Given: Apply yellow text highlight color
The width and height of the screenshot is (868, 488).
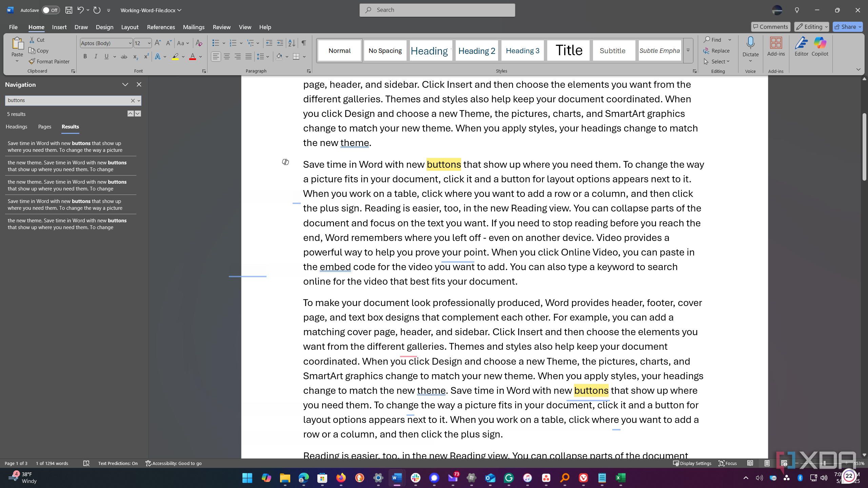Looking at the screenshot, I should 175,57.
